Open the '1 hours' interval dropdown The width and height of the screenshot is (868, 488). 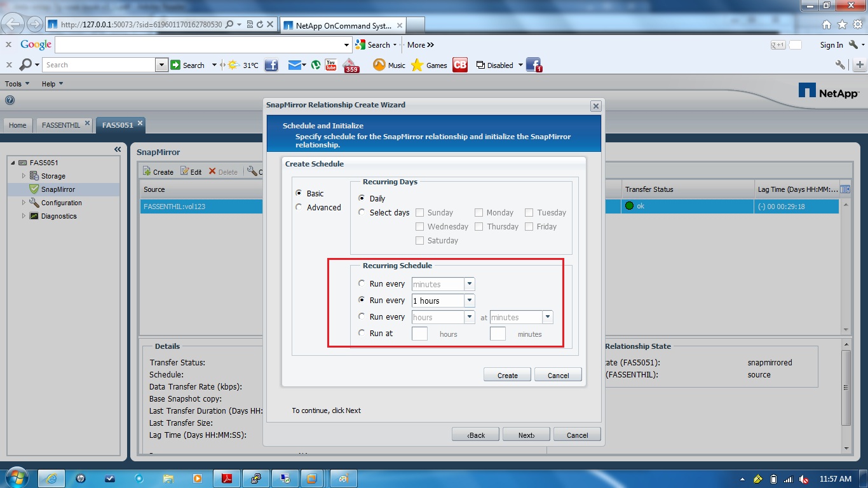coord(468,300)
